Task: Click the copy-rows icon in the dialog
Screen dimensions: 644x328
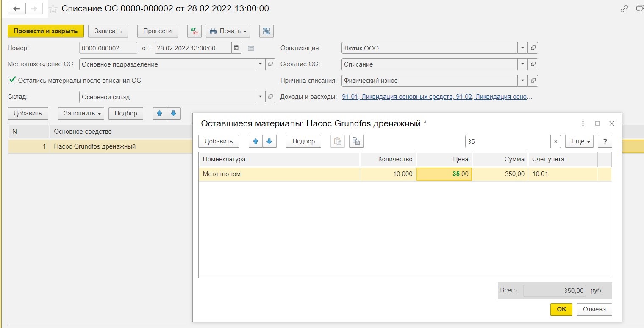Action: coord(356,141)
